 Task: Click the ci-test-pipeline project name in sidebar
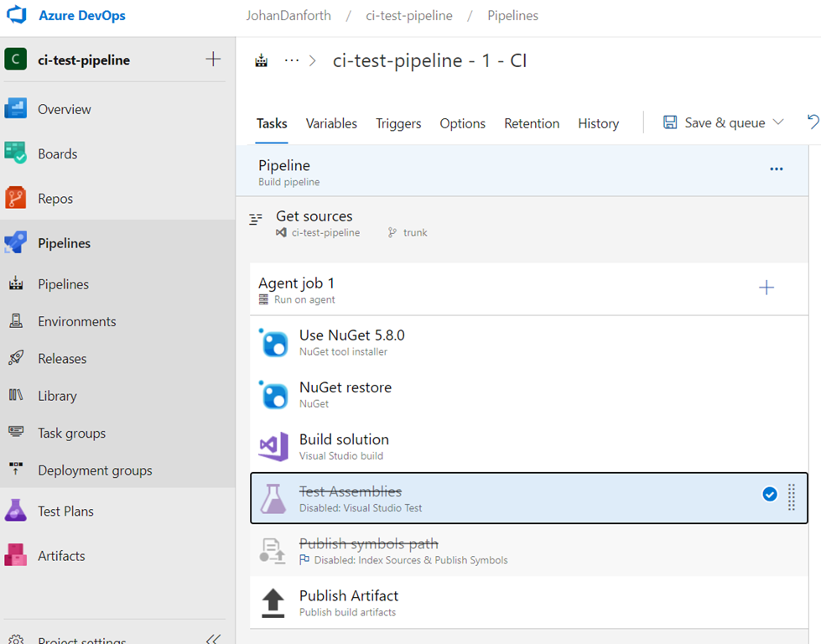[x=84, y=60]
